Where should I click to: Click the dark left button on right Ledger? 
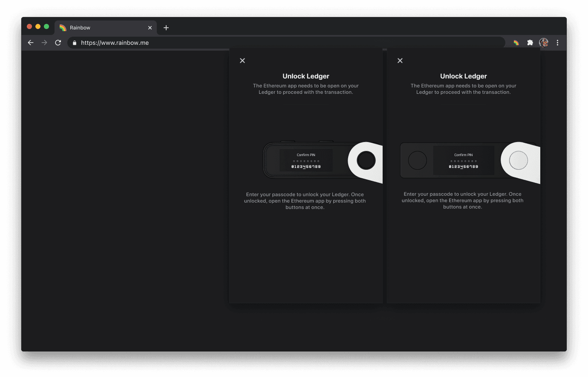pos(418,160)
